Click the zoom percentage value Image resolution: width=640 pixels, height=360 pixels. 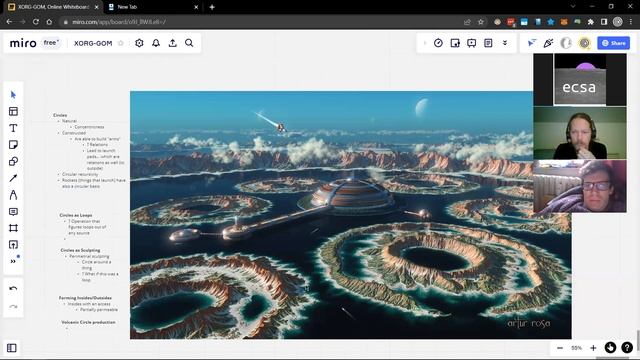tap(576, 348)
